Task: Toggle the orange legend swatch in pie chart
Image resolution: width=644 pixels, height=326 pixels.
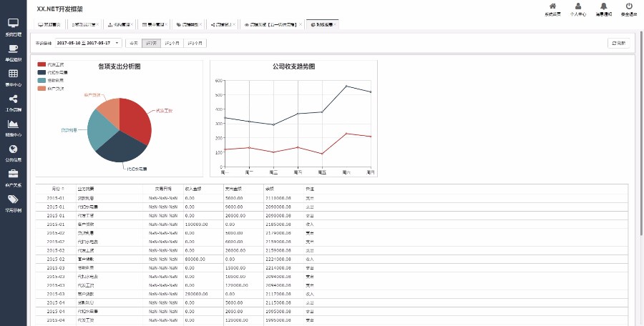Action: (x=42, y=88)
